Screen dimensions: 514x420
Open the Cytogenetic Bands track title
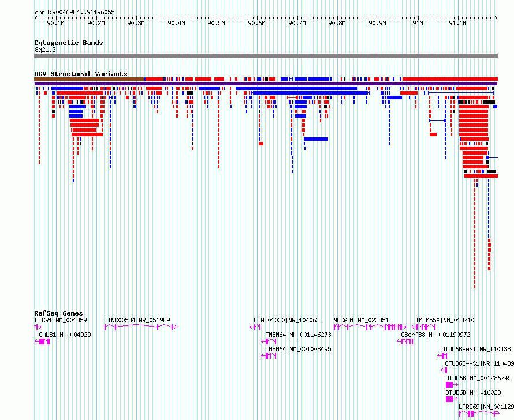pyautogui.click(x=69, y=43)
